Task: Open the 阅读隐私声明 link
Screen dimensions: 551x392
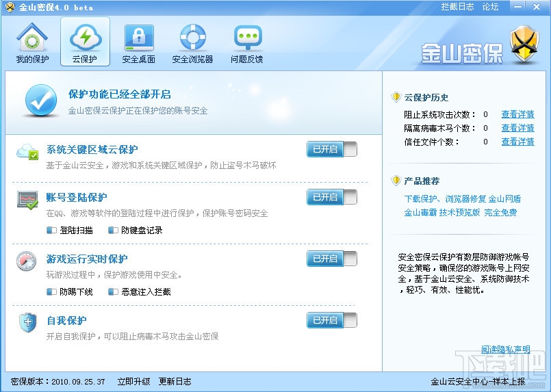Action: click(506, 349)
